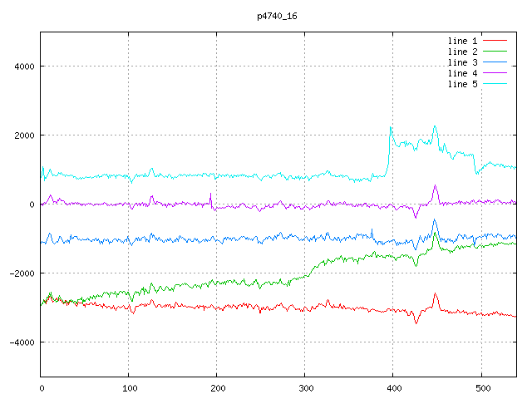
Task: Click the y-axis label 4000
Action: tap(24, 66)
